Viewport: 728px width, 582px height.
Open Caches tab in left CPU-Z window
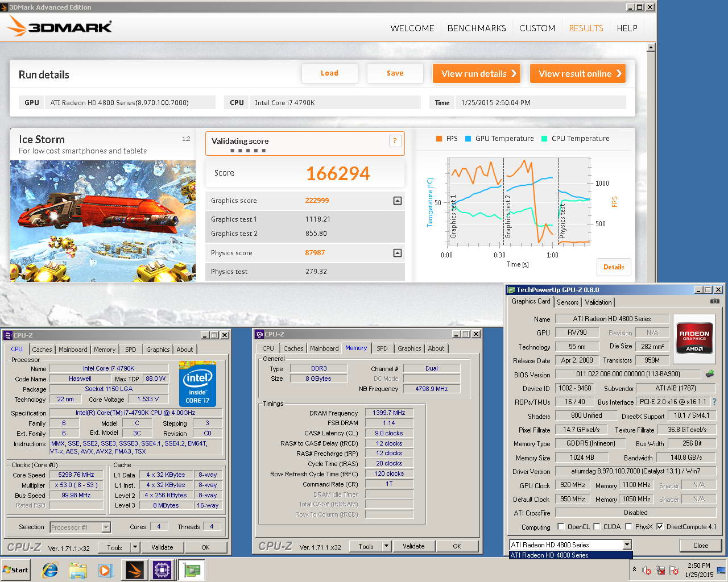click(x=42, y=350)
